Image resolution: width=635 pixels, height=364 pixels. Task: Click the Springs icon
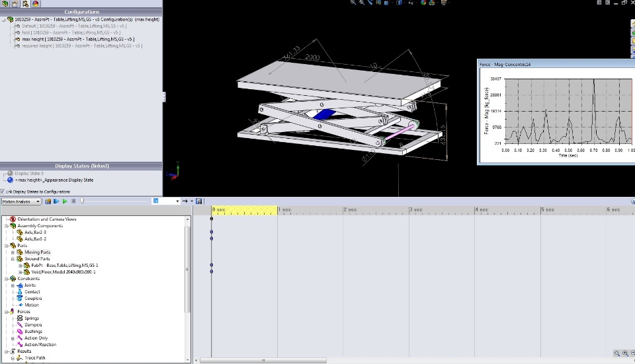click(x=20, y=318)
